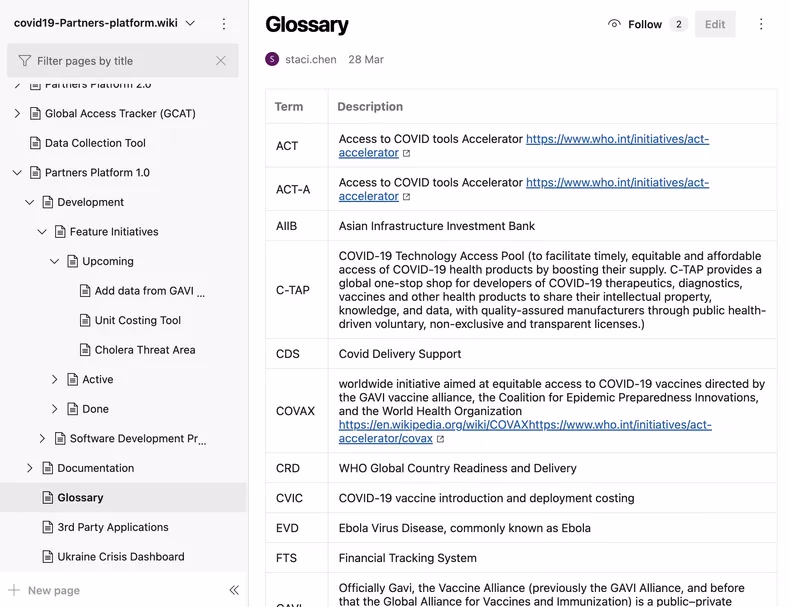Select the CRD term cell
Screen dimensions: 790x607
297,468
